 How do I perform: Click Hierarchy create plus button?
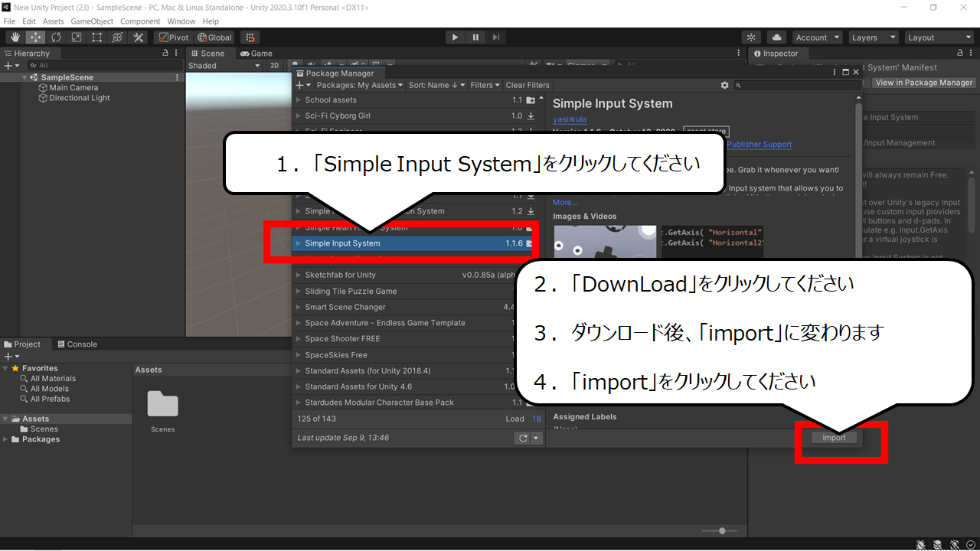tap(10, 66)
